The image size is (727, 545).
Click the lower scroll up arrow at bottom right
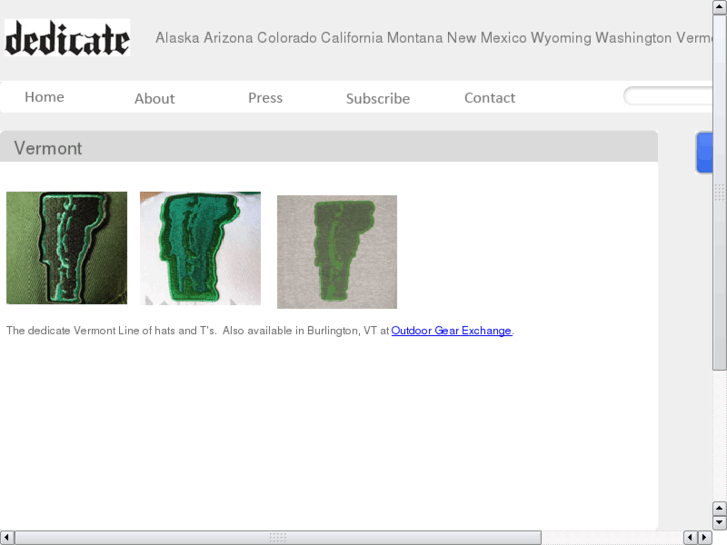pos(720,508)
